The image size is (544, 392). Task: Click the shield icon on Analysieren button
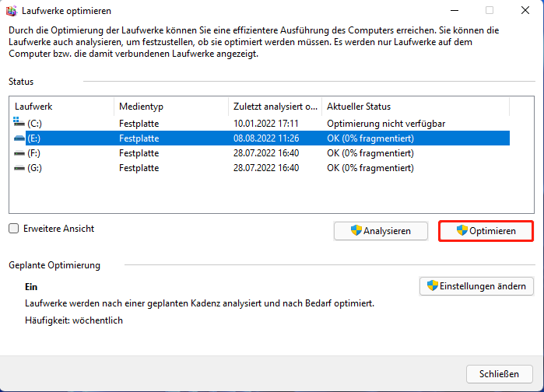(x=356, y=230)
